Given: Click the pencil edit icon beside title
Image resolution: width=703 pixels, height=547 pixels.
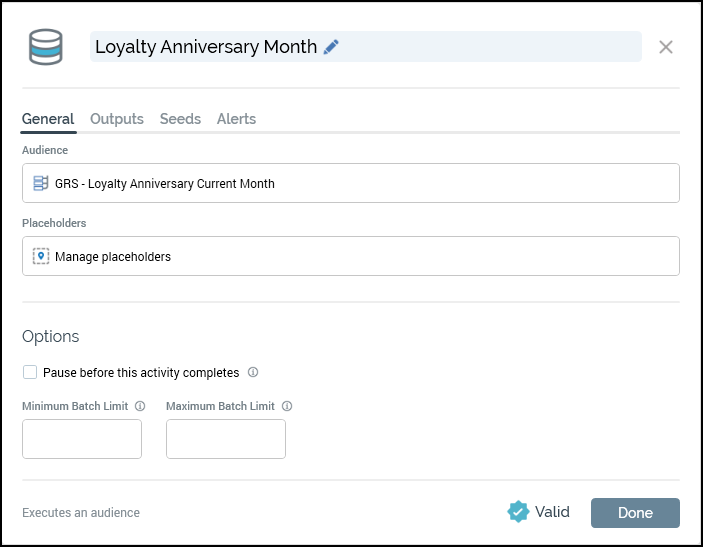Looking at the screenshot, I should [x=331, y=47].
